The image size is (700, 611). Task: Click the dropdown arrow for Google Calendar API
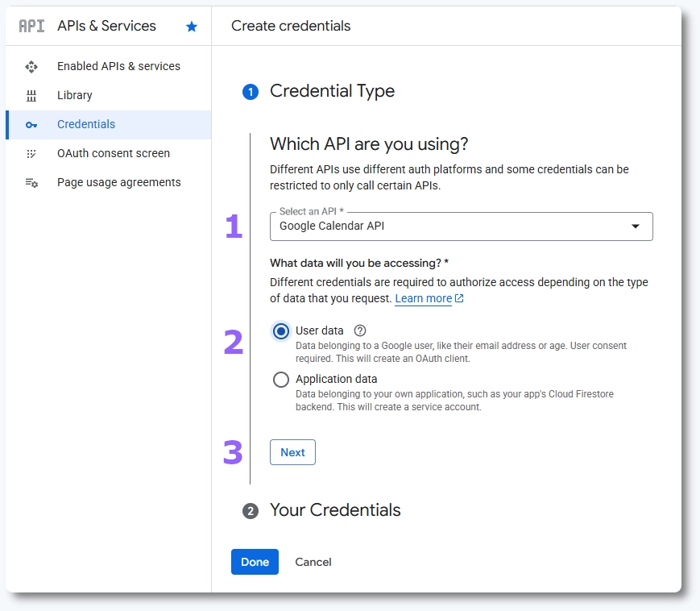[x=636, y=227]
